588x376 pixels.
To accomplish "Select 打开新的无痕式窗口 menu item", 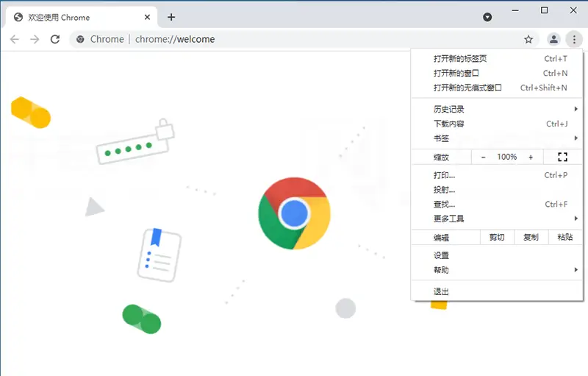I will click(x=497, y=88).
